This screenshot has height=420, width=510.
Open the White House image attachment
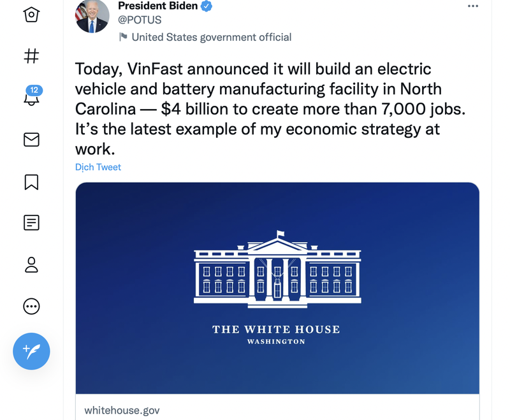click(277, 288)
